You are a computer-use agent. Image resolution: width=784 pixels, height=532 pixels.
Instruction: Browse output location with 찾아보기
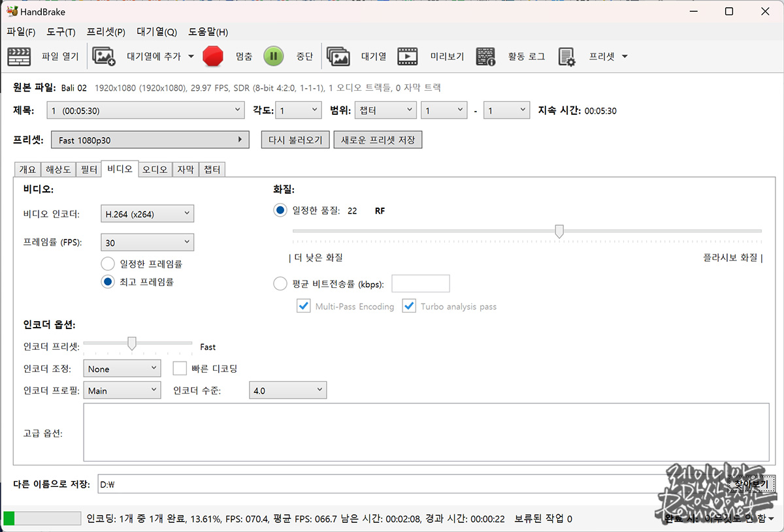click(x=752, y=483)
